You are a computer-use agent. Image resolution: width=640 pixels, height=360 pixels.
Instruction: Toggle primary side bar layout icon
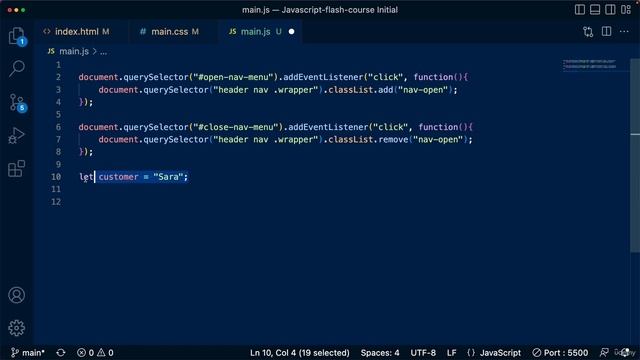(x=580, y=9)
